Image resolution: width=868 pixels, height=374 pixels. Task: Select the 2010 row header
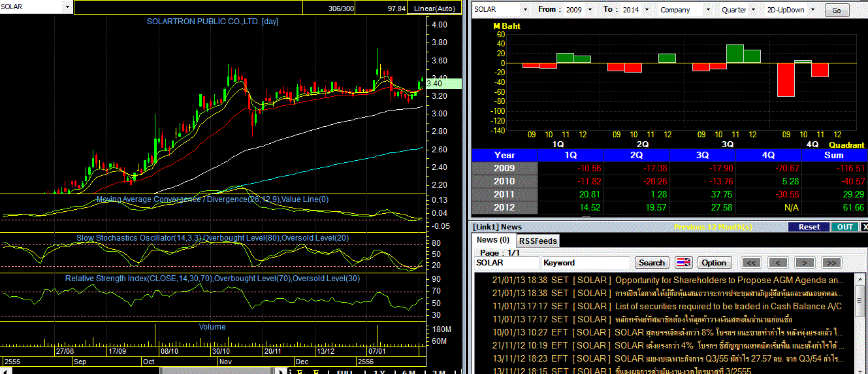point(504,181)
